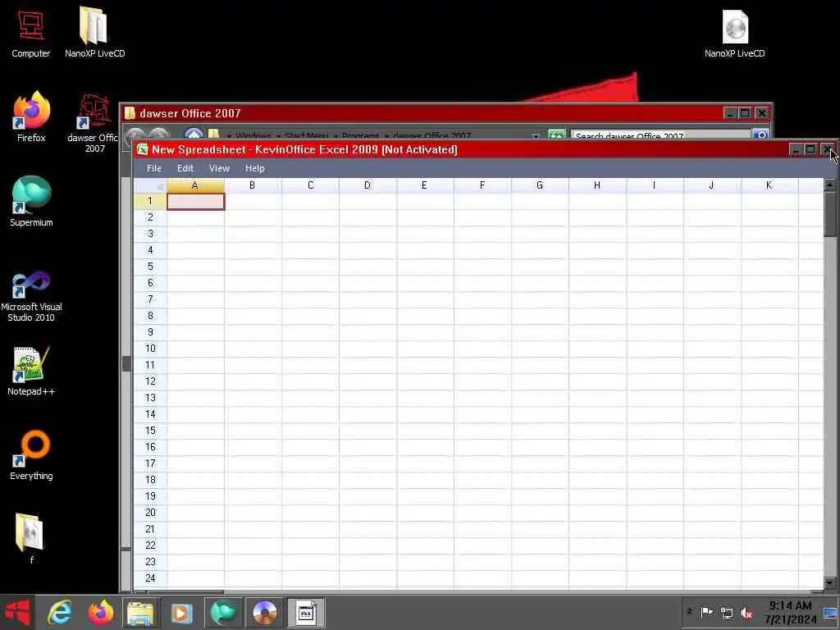Select the Microsoft Visual Studio 2010 shortcut

pos(31,295)
